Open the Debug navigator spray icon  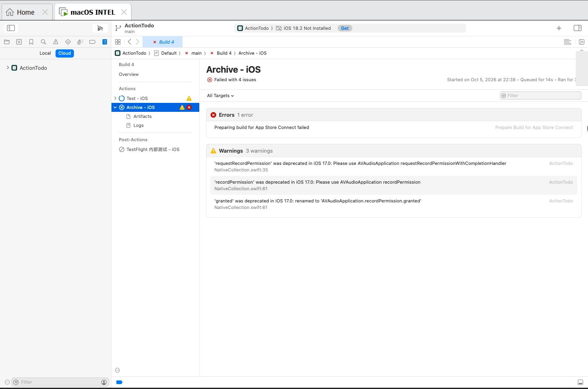coord(80,42)
